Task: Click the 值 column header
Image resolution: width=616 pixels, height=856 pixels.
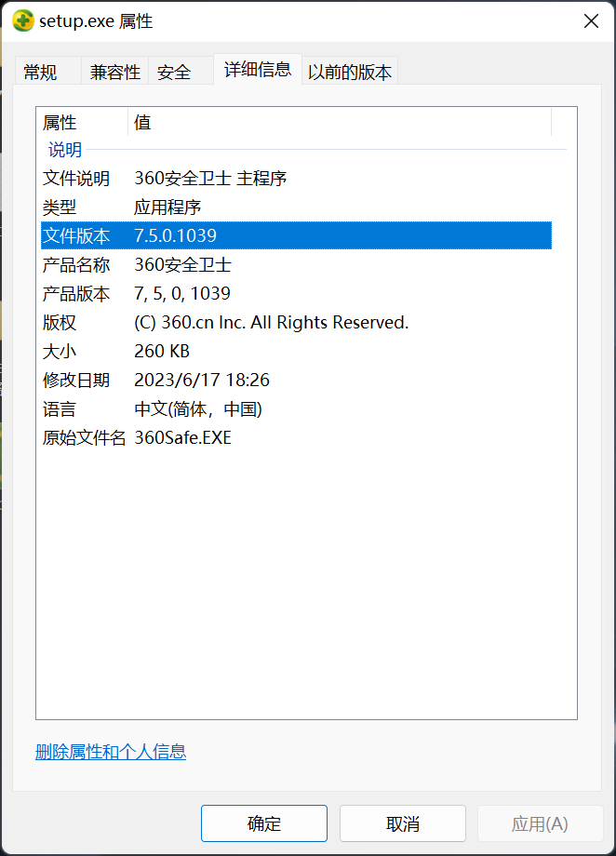Action: [140, 122]
